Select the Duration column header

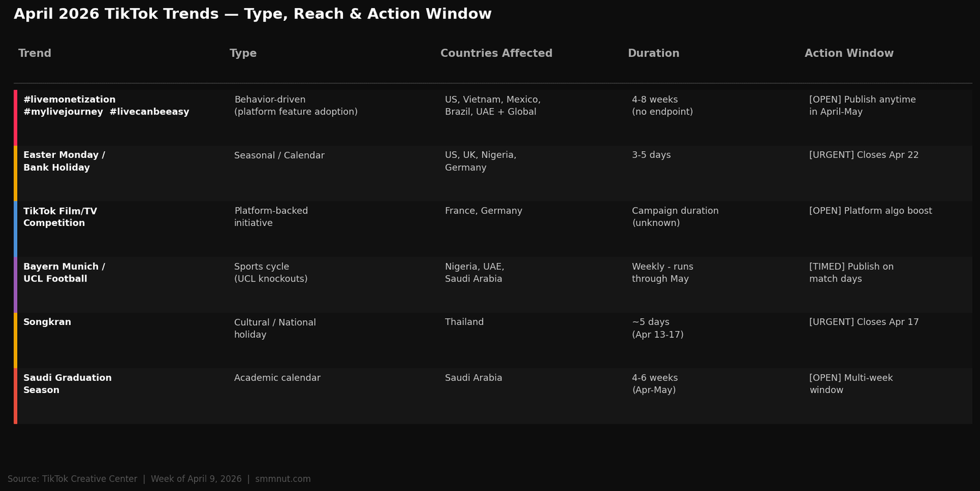click(x=653, y=53)
